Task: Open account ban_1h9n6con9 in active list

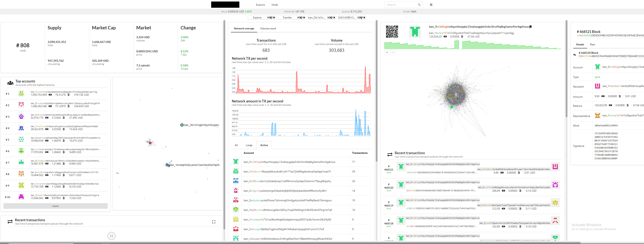Action: click(x=287, y=172)
